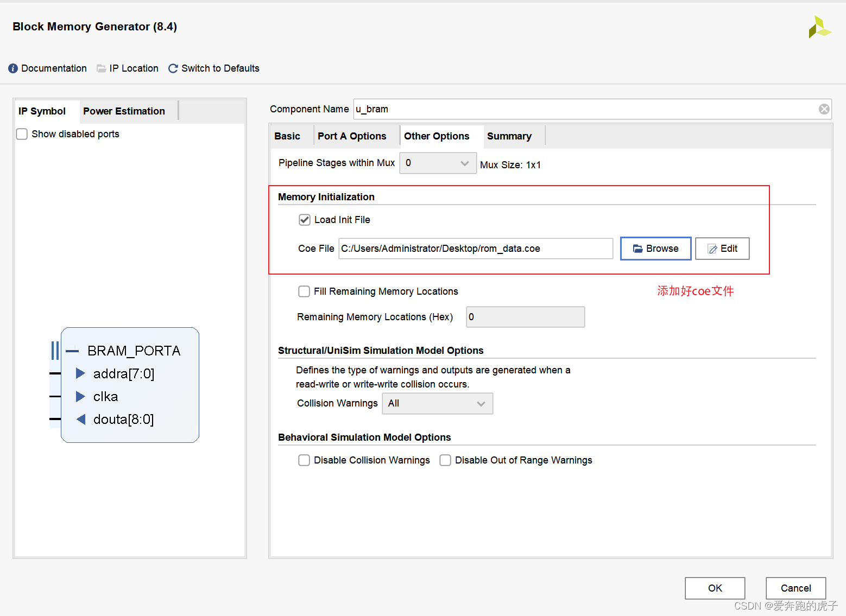The image size is (846, 616).
Task: Click the douta[8:0] output port arrow
Action: point(81,419)
